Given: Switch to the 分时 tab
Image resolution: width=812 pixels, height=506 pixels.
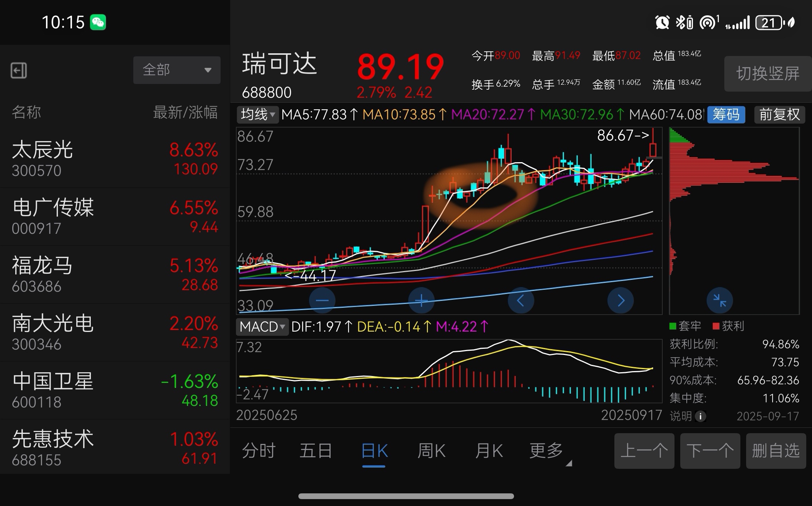Looking at the screenshot, I should click(x=259, y=451).
